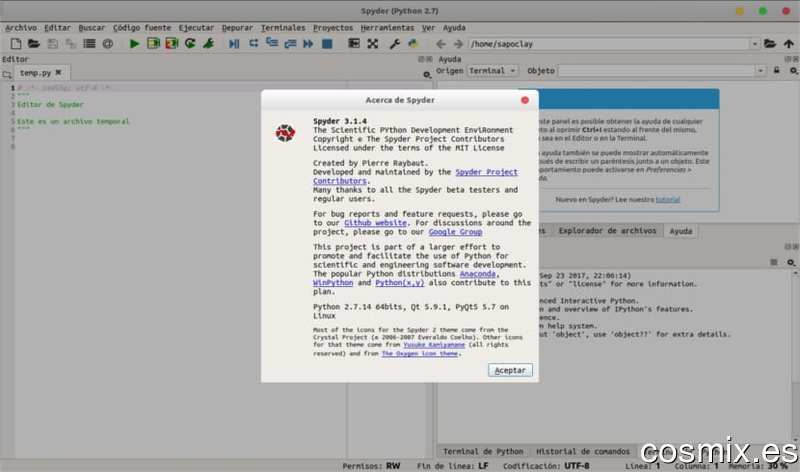Click the Objeto input field
800x472 pixels.
657,70
